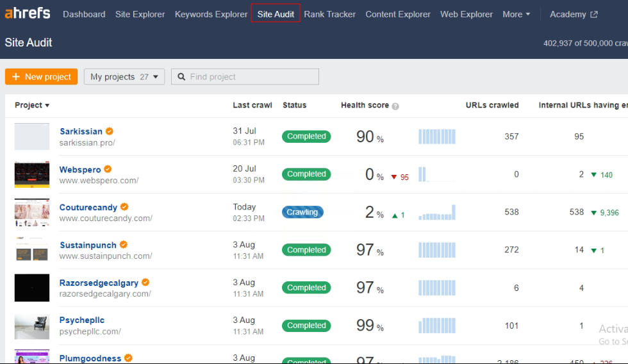
Task: Click the 538 URLs crawled value
Action: 511,212
